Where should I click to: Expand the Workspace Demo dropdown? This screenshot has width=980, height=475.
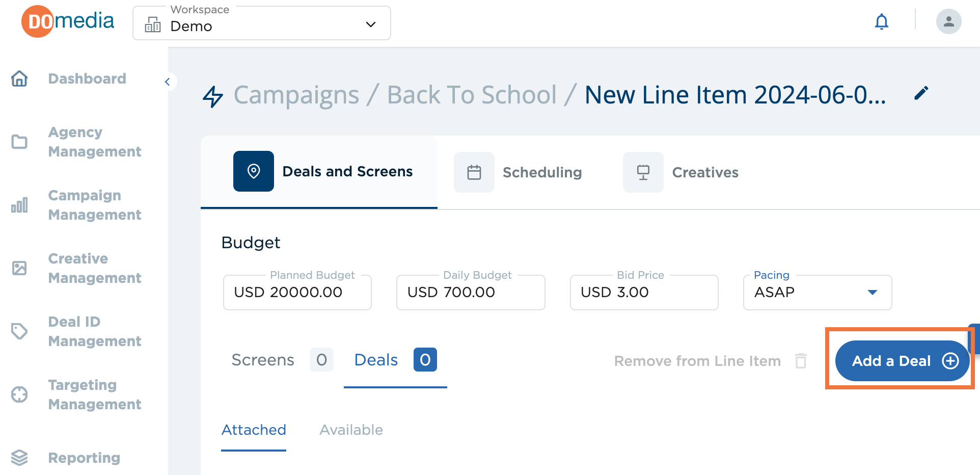click(x=262, y=23)
